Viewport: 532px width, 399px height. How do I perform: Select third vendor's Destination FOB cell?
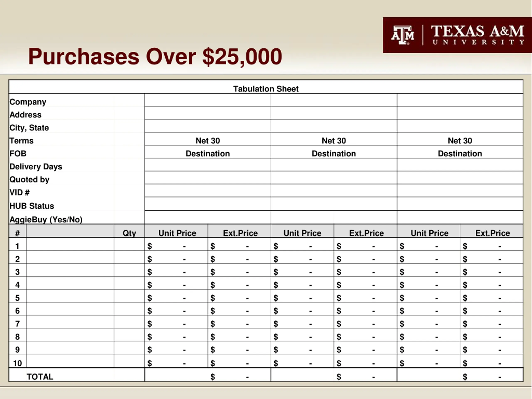[460, 152]
